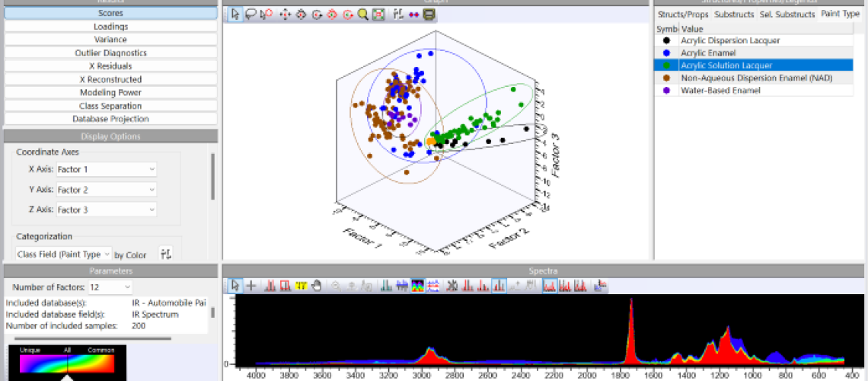Click the Display Options panel header
The width and height of the screenshot is (868, 381).
coord(110,136)
